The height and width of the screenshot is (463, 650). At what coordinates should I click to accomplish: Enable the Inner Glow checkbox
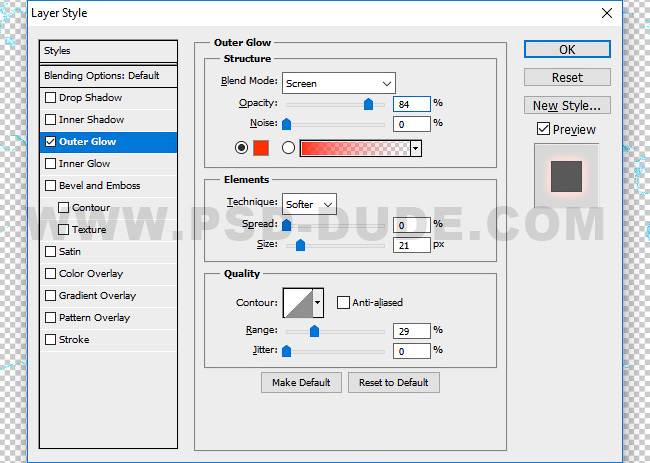[50, 163]
